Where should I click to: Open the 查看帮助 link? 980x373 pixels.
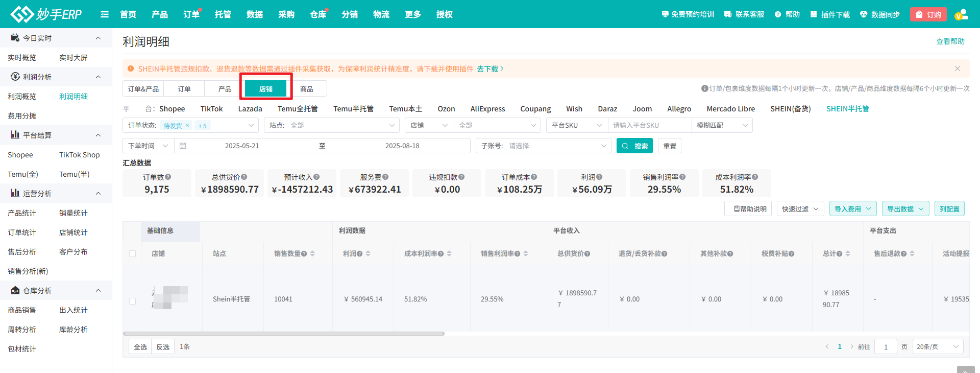(950, 41)
